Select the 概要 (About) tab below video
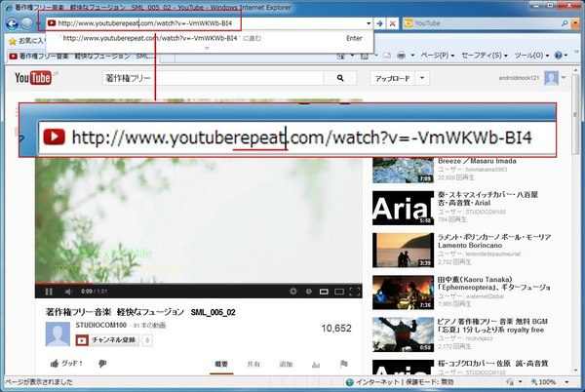The height and width of the screenshot is (392, 585). click(x=221, y=364)
